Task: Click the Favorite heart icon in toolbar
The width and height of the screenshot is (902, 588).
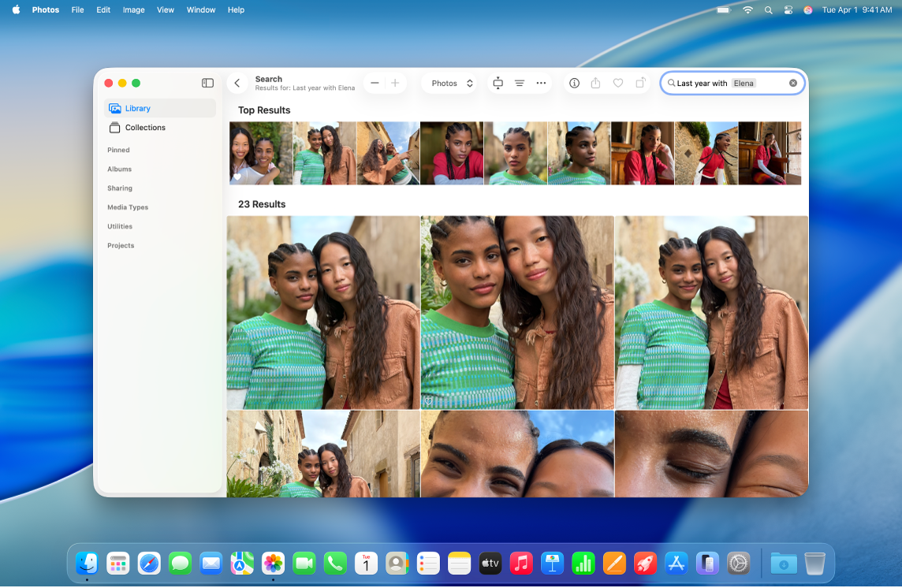Action: click(x=617, y=83)
